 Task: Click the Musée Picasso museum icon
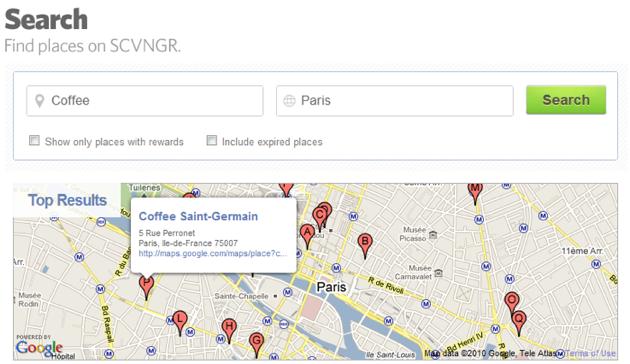pyautogui.click(x=433, y=235)
